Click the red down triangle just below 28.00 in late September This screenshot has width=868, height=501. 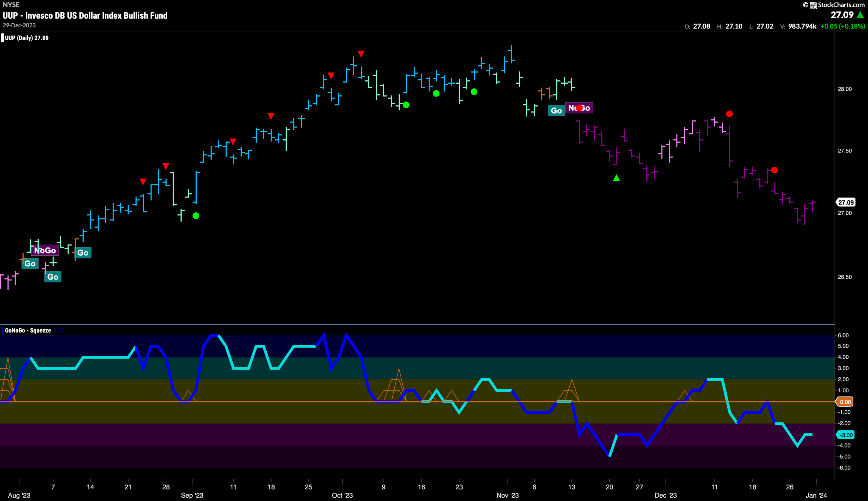point(331,76)
